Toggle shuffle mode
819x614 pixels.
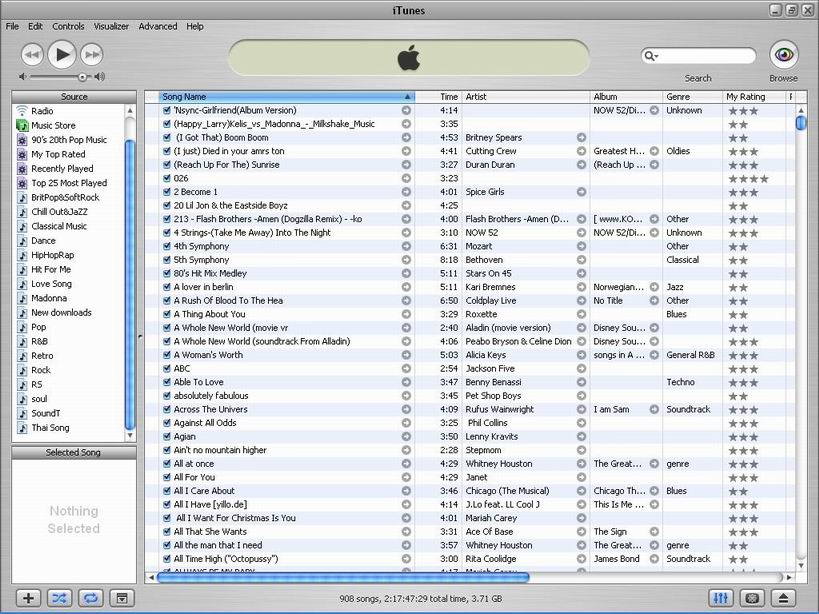point(60,598)
